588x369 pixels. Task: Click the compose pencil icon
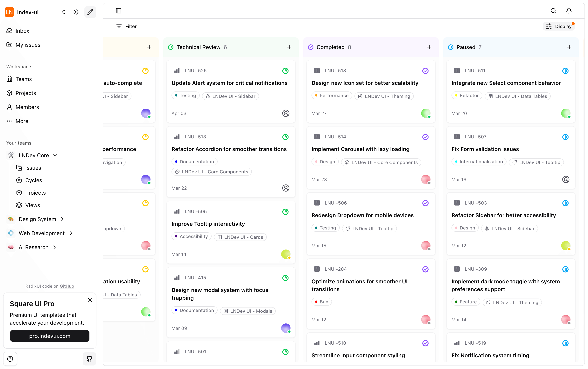90,12
